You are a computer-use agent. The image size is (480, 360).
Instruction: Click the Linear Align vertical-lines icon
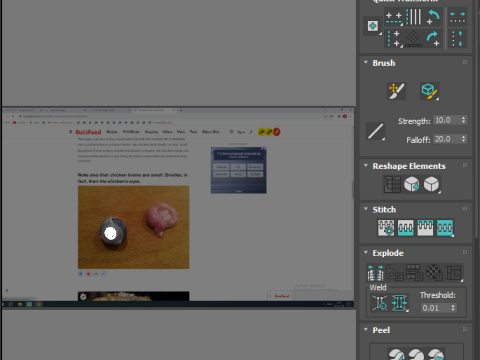point(414,17)
